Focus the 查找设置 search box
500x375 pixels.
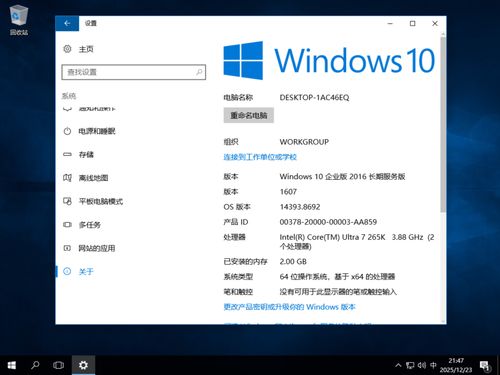[x=134, y=72]
